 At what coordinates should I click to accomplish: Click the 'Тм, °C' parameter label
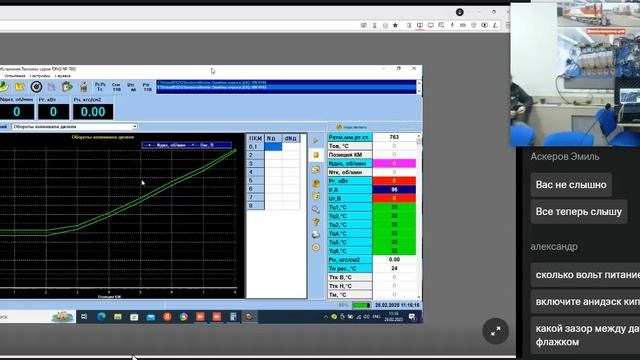tap(350, 294)
